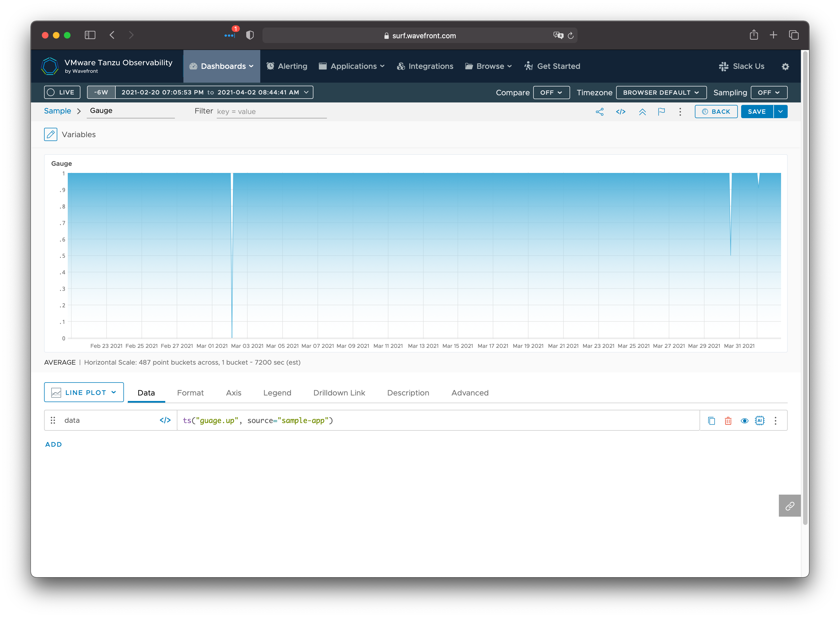840x618 pixels.
Task: Edit Variables using the pencil icon
Action: (50, 134)
